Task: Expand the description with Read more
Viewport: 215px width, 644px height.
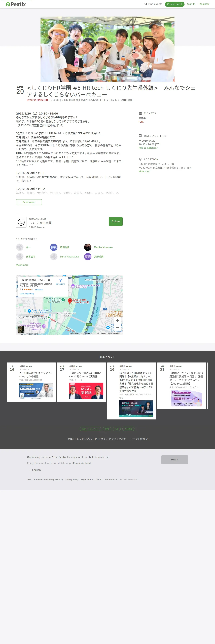Action: click(x=29, y=202)
